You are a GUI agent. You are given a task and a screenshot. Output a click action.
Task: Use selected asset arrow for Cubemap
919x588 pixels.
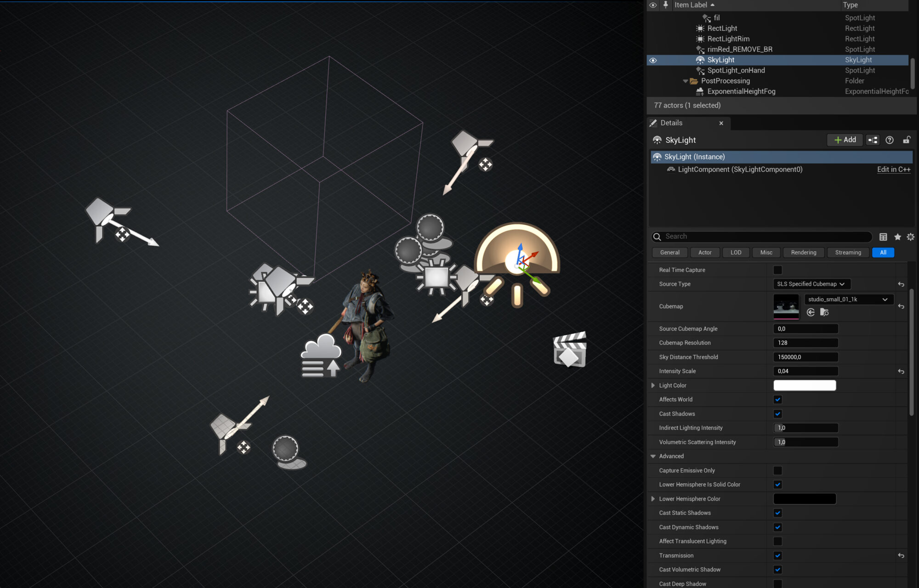[x=811, y=312]
